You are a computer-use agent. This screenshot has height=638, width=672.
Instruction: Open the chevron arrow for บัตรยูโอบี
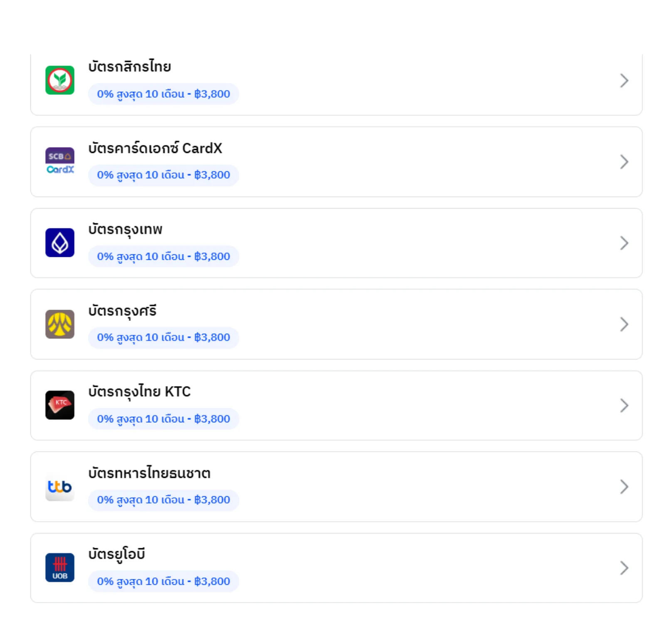point(624,568)
